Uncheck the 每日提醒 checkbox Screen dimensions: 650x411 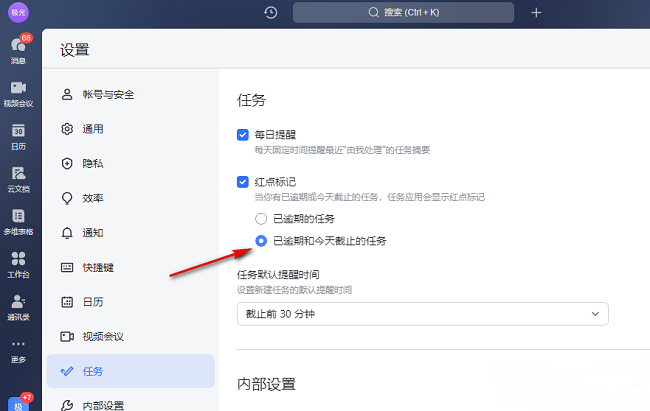tap(243, 135)
